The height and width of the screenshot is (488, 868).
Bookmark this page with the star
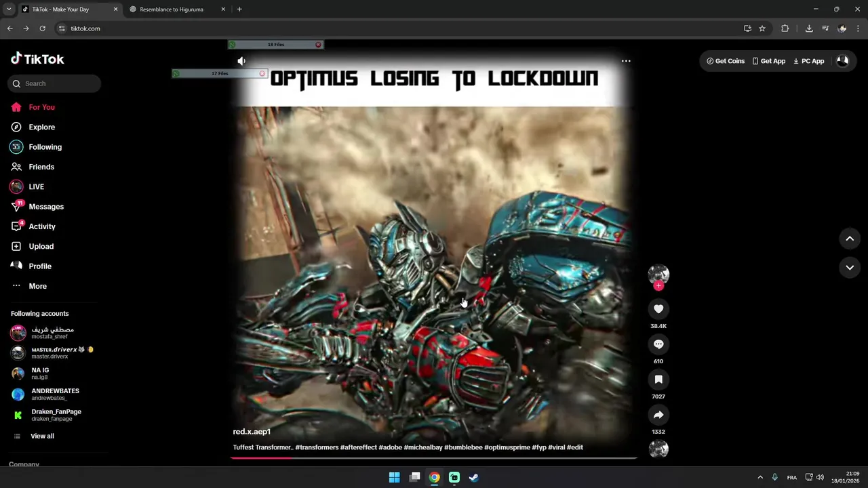click(762, 28)
